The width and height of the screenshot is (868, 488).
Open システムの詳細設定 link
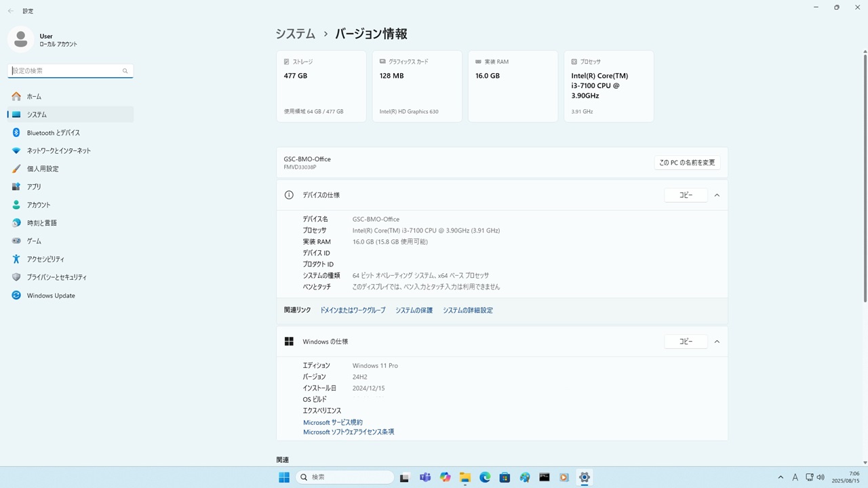(x=468, y=310)
